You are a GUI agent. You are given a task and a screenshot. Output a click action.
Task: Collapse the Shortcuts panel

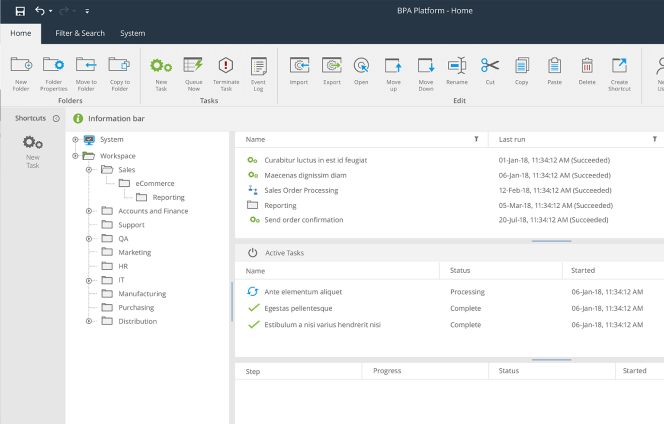56,118
